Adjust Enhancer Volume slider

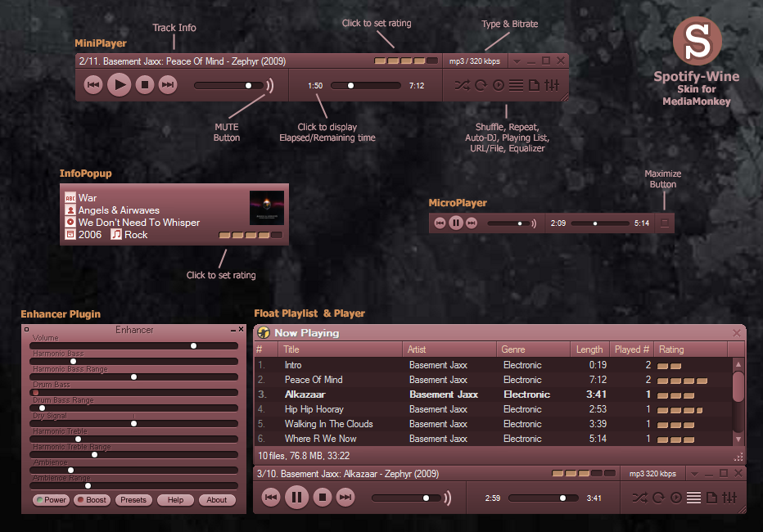point(133,345)
